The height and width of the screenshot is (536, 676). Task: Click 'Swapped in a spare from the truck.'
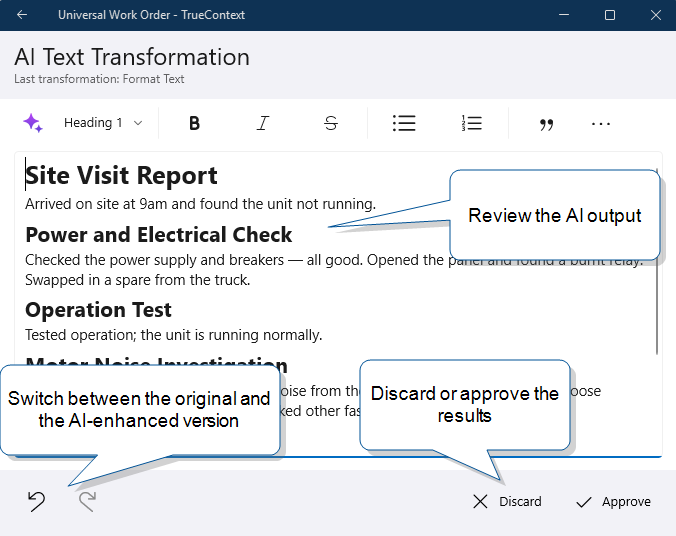(x=138, y=280)
